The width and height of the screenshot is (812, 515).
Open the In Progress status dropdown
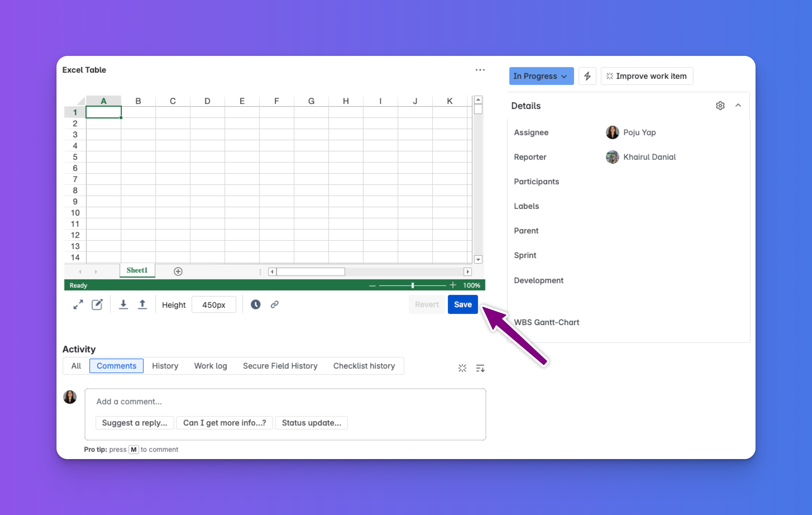tap(541, 76)
